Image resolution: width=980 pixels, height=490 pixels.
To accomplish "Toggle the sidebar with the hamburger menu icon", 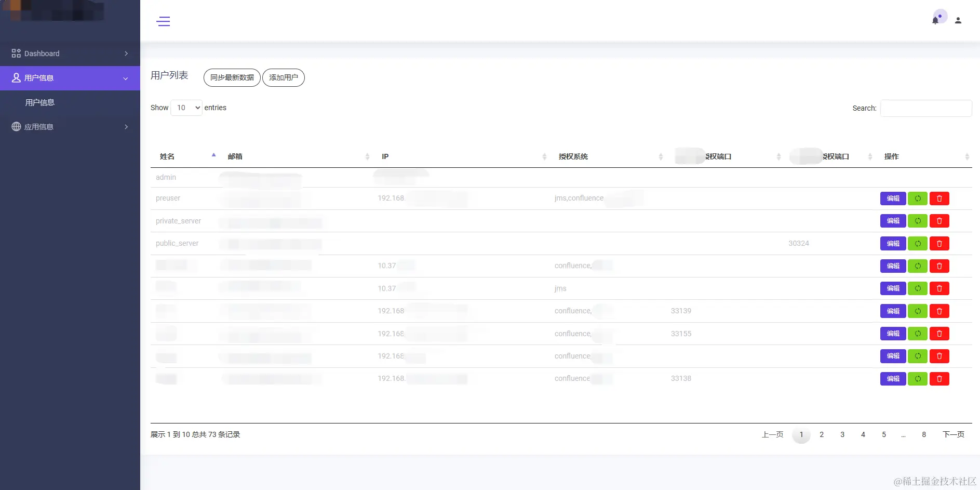I will [163, 21].
